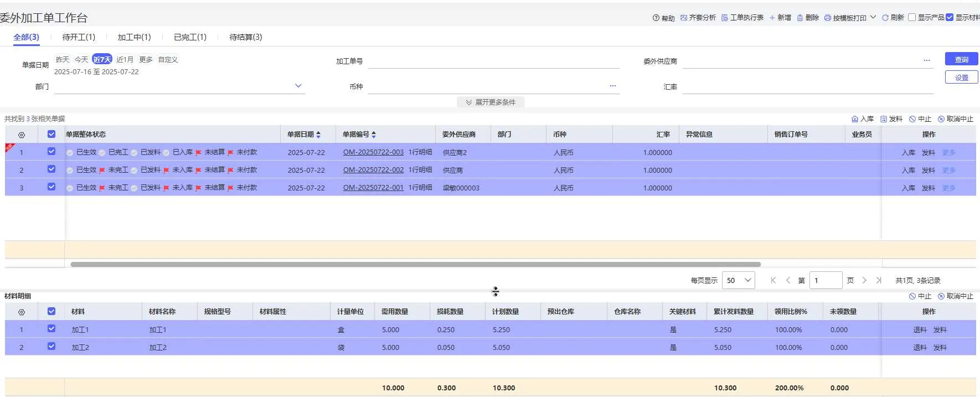Click the 查询 button
980x397 pixels.
pyautogui.click(x=961, y=59)
